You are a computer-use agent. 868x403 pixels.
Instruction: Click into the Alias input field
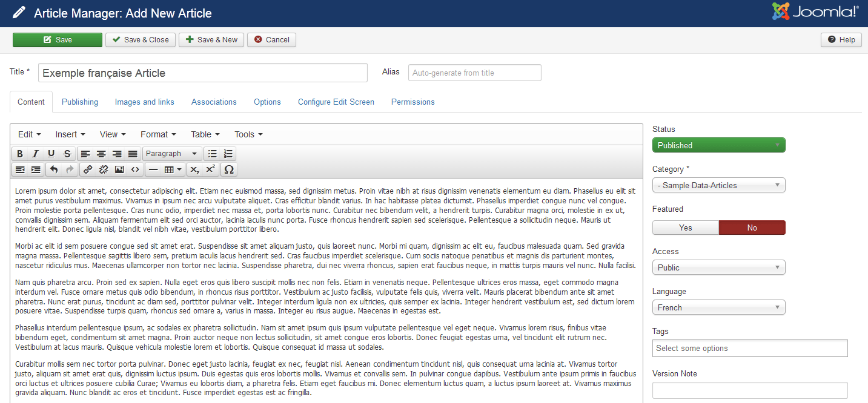pyautogui.click(x=474, y=73)
